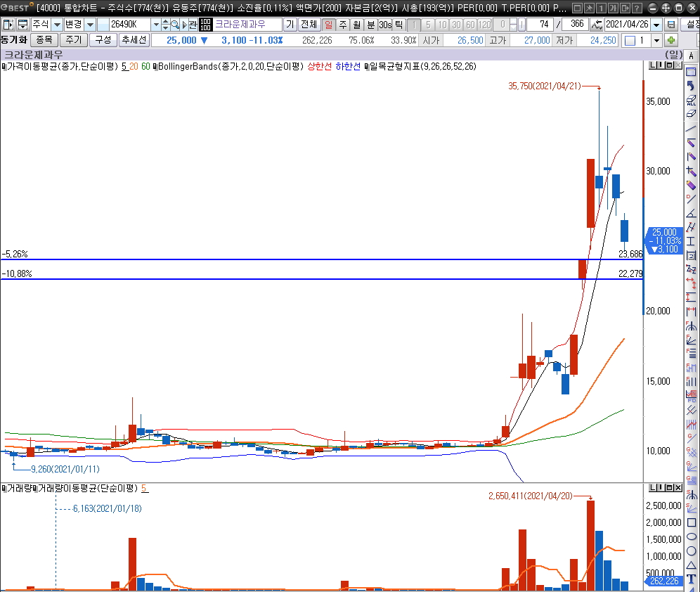Click the A button above drawing toolbar
This screenshot has height=592, width=700.
coord(691,56)
